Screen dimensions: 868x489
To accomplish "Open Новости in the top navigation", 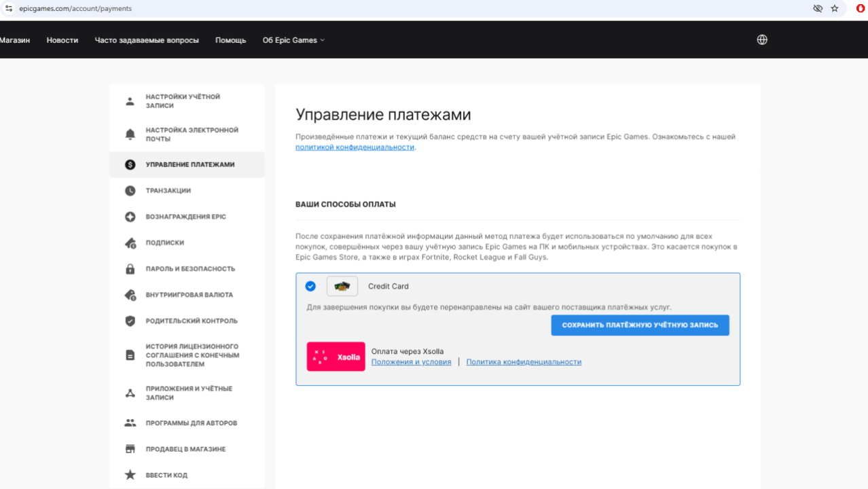I will coord(62,40).
